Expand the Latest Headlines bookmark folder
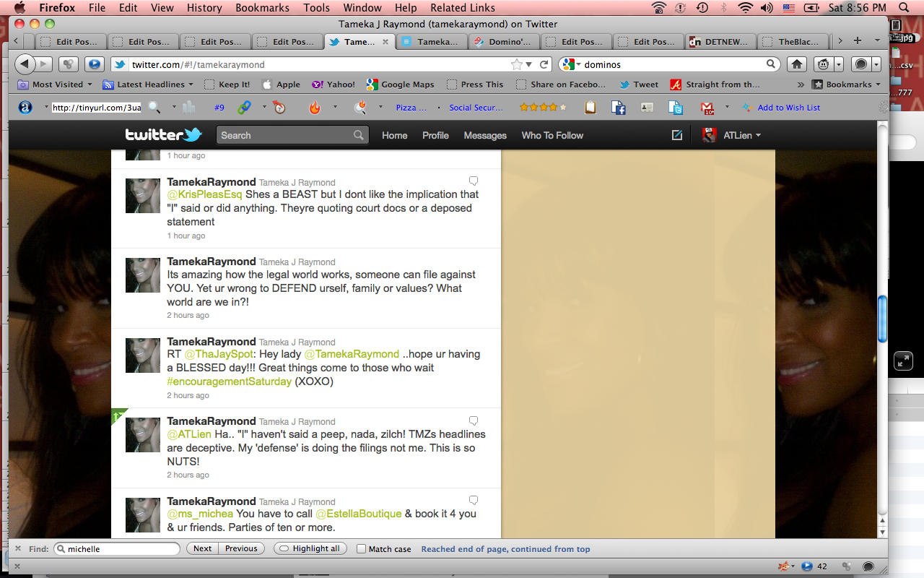 149,85
